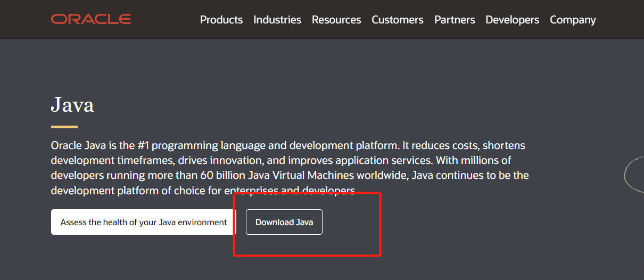This screenshot has width=644, height=280.
Task: Click the Java page heading
Action: pyautogui.click(x=72, y=104)
